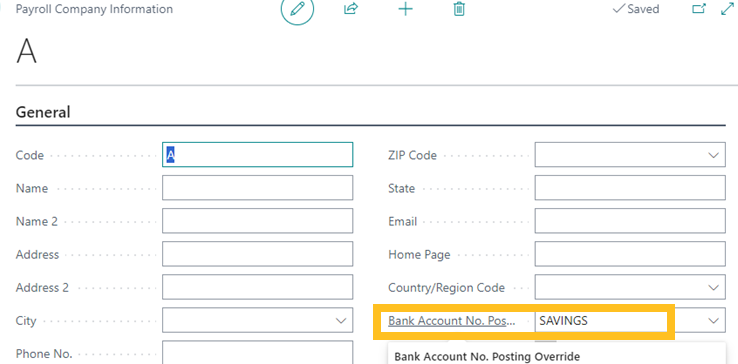
Task: Click the Home Page field
Action: pos(630,254)
